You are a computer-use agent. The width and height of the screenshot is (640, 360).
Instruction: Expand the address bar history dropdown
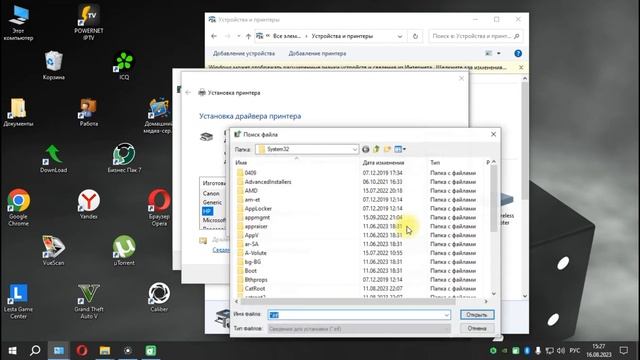400,36
